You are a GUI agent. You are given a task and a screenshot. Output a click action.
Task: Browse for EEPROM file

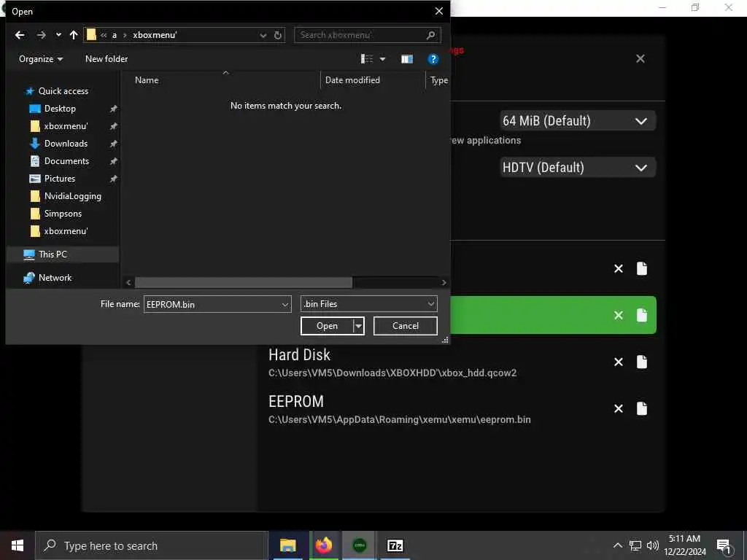642,408
